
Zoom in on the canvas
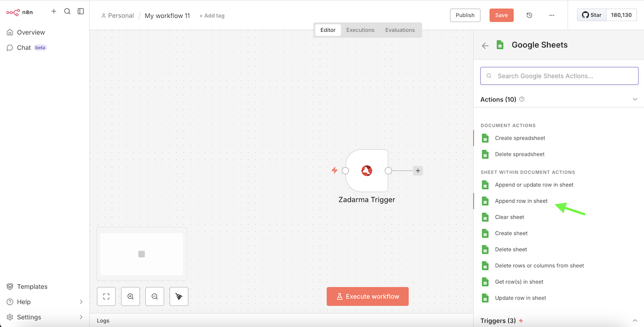131,297
